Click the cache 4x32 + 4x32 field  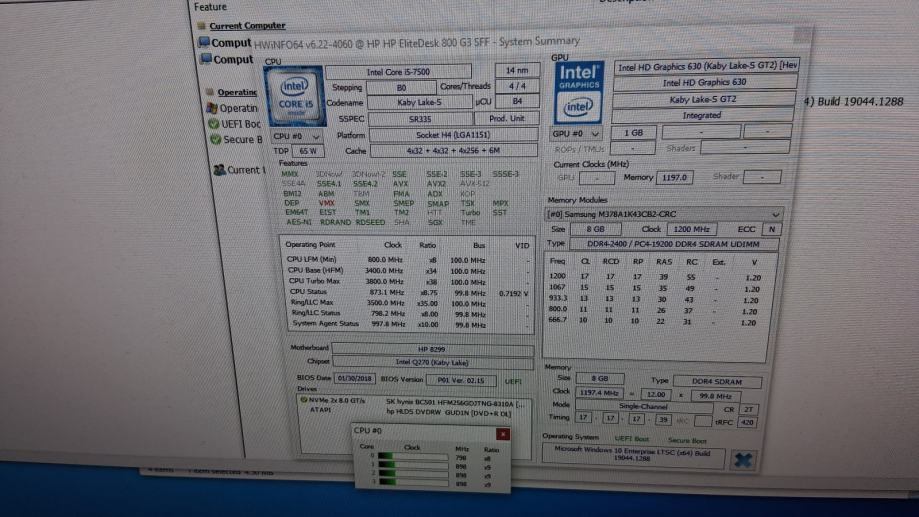(453, 151)
